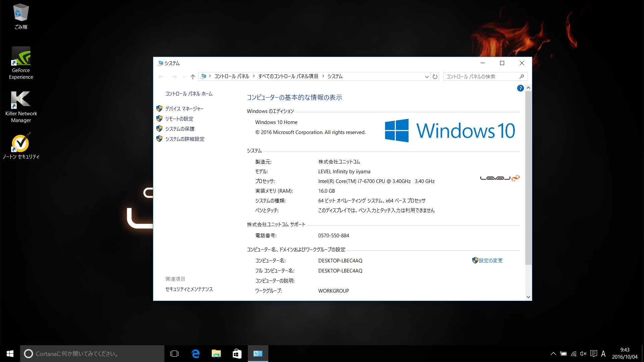The width and height of the screenshot is (644, 362).
Task: Click the RAM value '16.0 GB'
Action: coord(326,191)
